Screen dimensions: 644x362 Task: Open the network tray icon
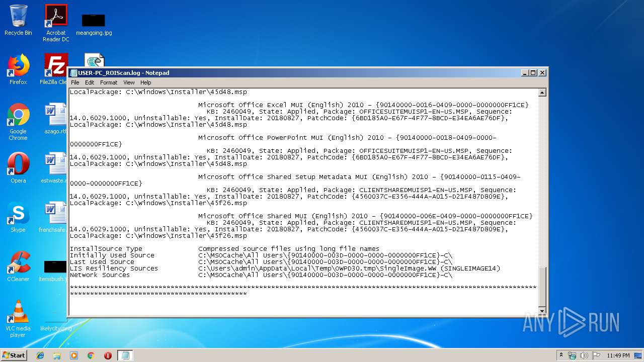coord(572,355)
